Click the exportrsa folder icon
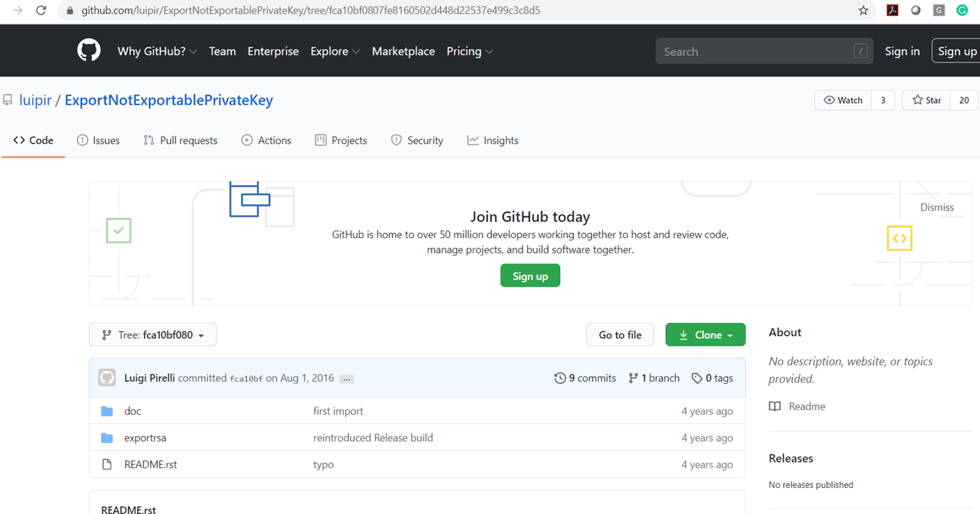The height and width of the screenshot is (514, 980). click(107, 438)
